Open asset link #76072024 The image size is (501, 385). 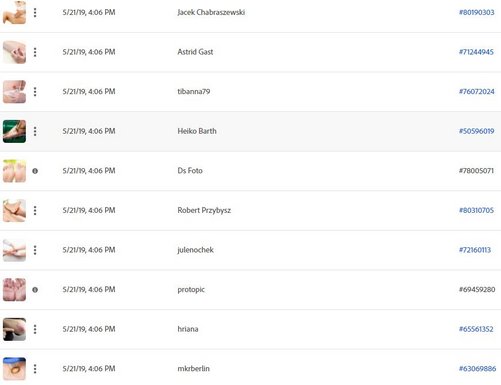[x=477, y=92]
